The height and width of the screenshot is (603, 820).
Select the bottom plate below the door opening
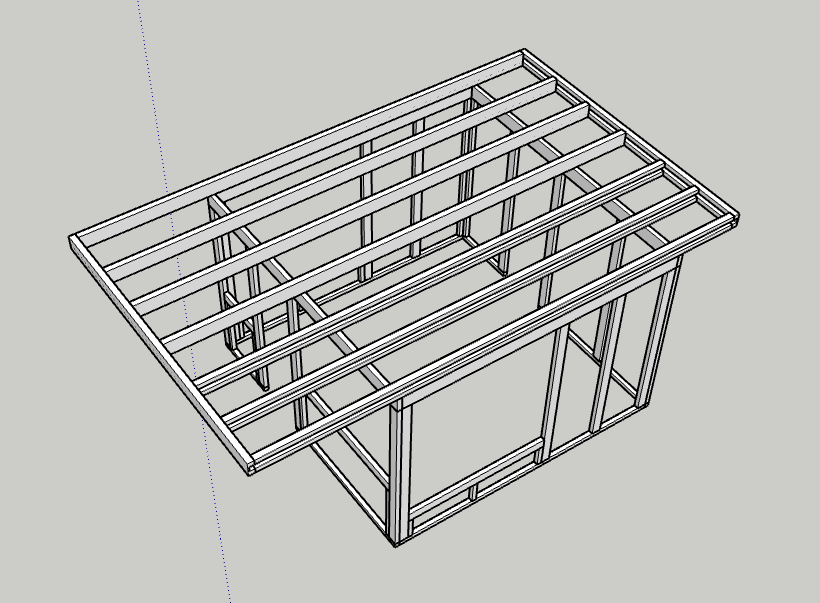coord(470,497)
